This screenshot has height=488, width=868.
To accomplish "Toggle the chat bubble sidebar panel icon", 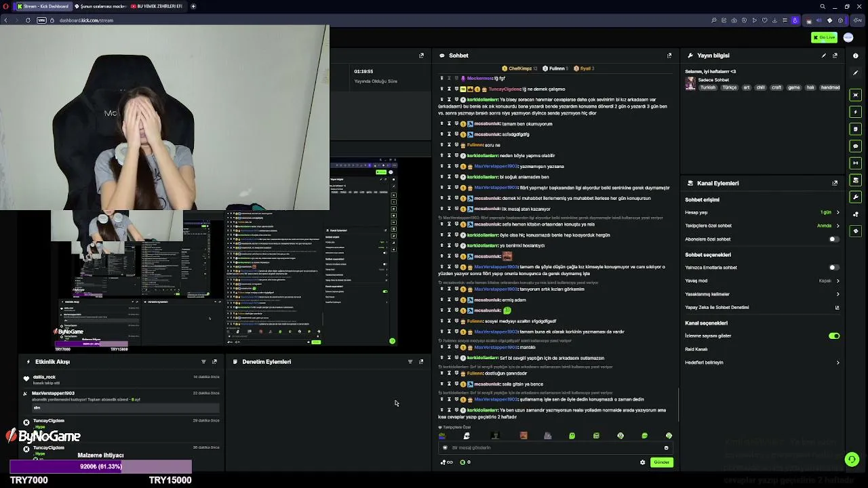I will pyautogui.click(x=856, y=146).
